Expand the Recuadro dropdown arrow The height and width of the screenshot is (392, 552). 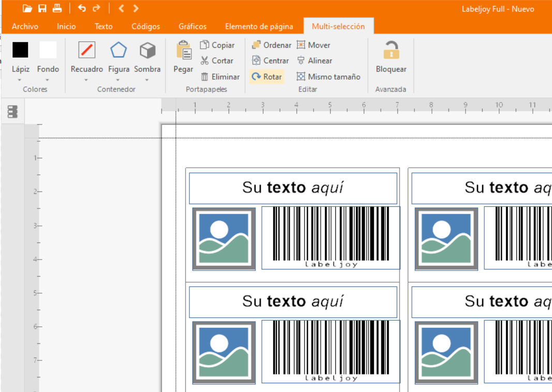(x=86, y=80)
